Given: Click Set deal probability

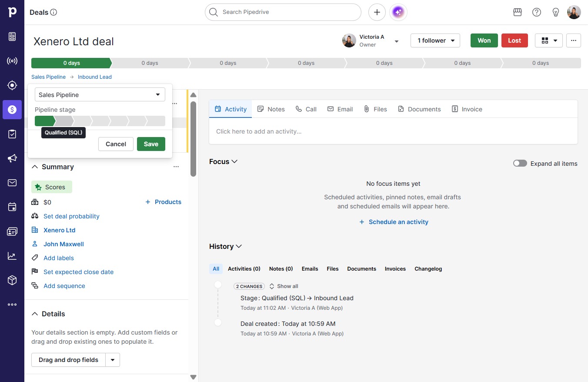Looking at the screenshot, I should (71, 216).
